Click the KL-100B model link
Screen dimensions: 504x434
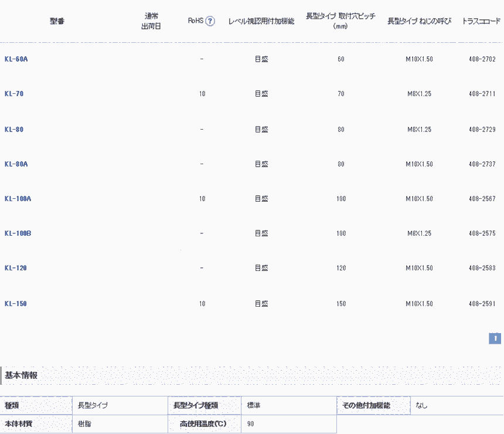tap(18, 233)
